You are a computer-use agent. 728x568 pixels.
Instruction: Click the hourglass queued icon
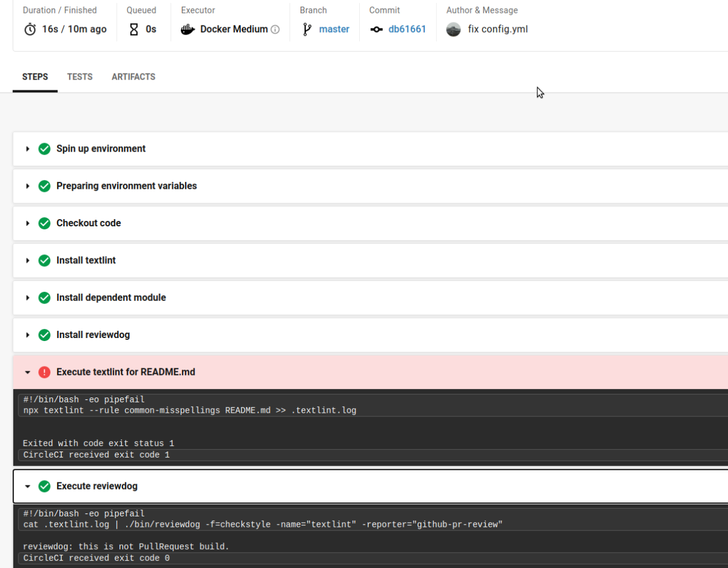pyautogui.click(x=134, y=29)
